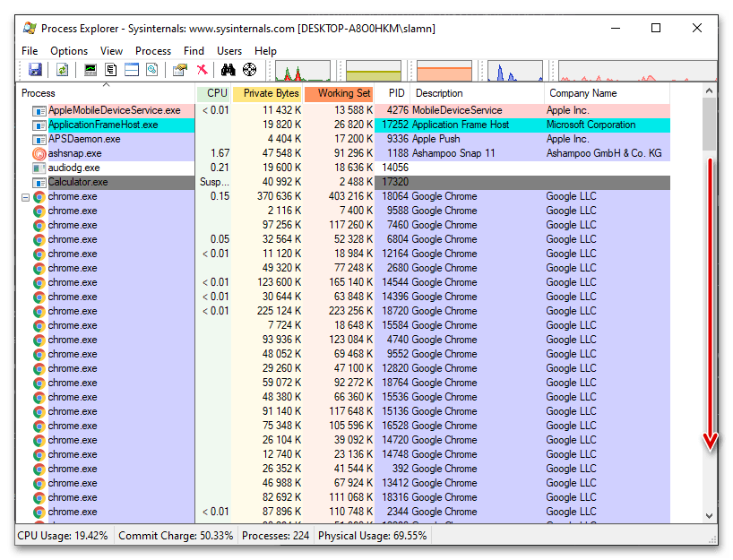The height and width of the screenshot is (560, 733).
Task: Open System Information via the monitor icon
Action: pyautogui.click(x=91, y=70)
